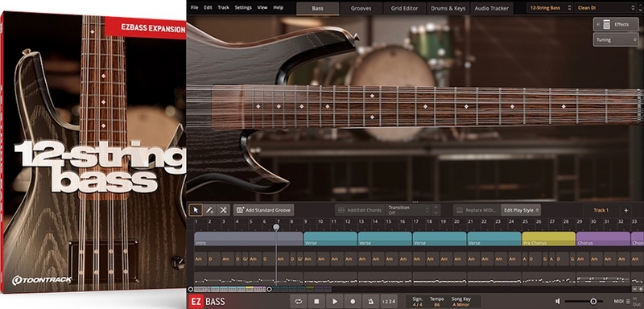Click the Record button

click(x=353, y=302)
